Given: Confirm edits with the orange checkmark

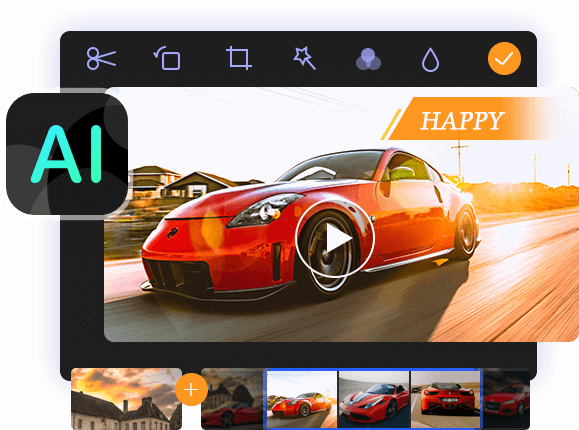Looking at the screenshot, I should pos(504,58).
